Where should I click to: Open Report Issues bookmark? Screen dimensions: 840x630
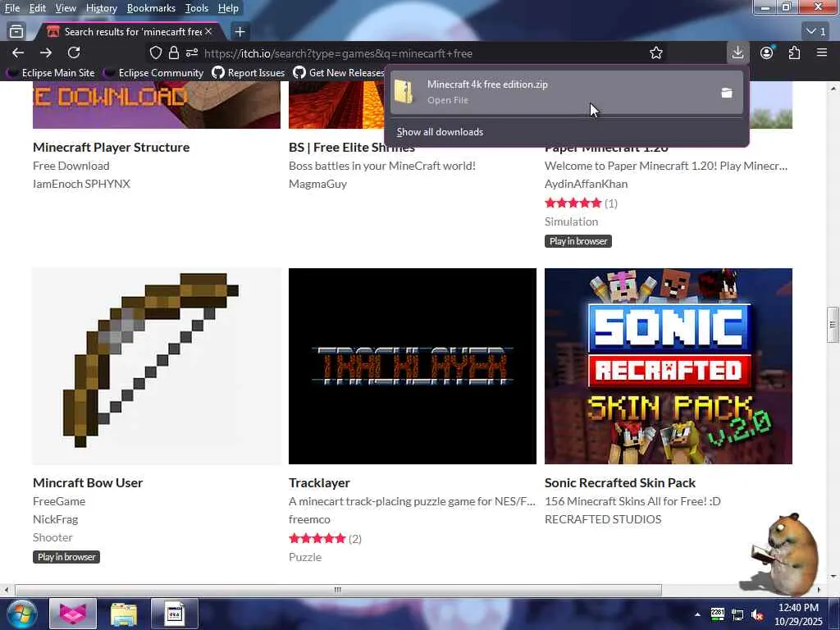248,73
